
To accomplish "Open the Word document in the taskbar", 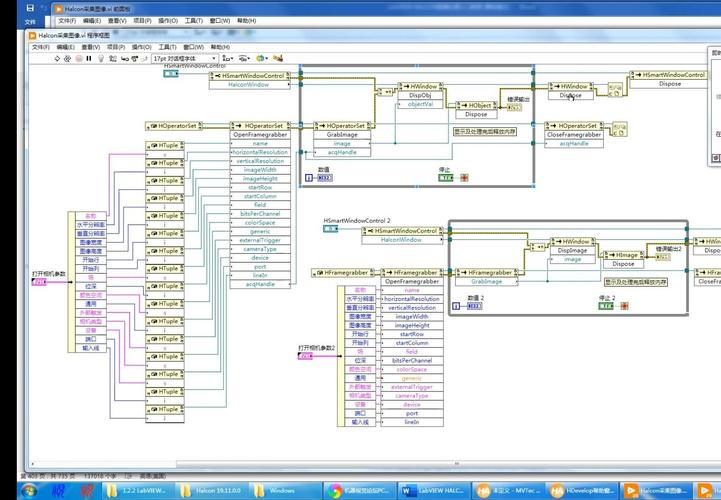I will click(432, 490).
